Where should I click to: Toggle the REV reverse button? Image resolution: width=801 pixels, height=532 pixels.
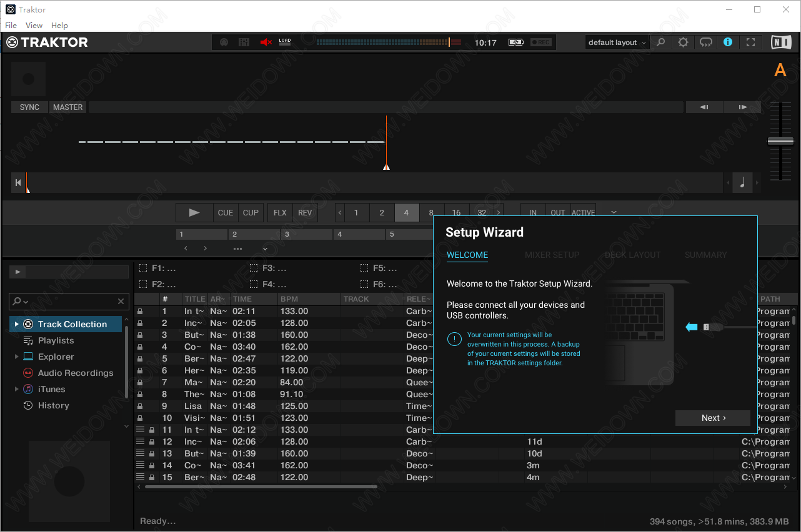coord(305,213)
